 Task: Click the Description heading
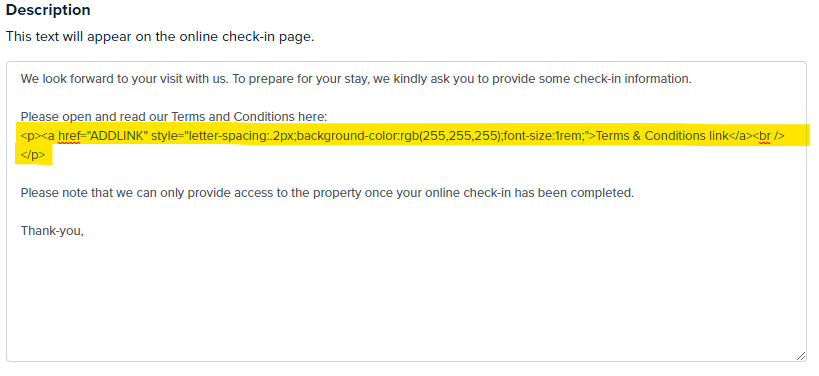pyautogui.click(x=48, y=10)
